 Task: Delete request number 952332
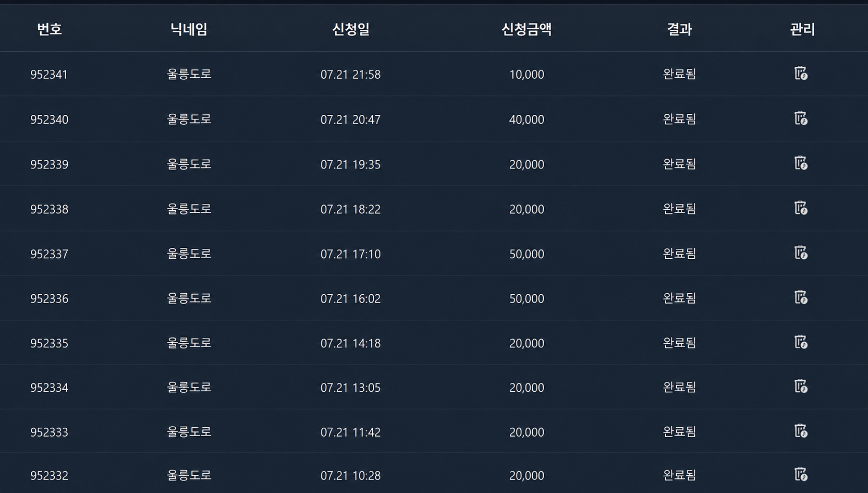pos(801,474)
